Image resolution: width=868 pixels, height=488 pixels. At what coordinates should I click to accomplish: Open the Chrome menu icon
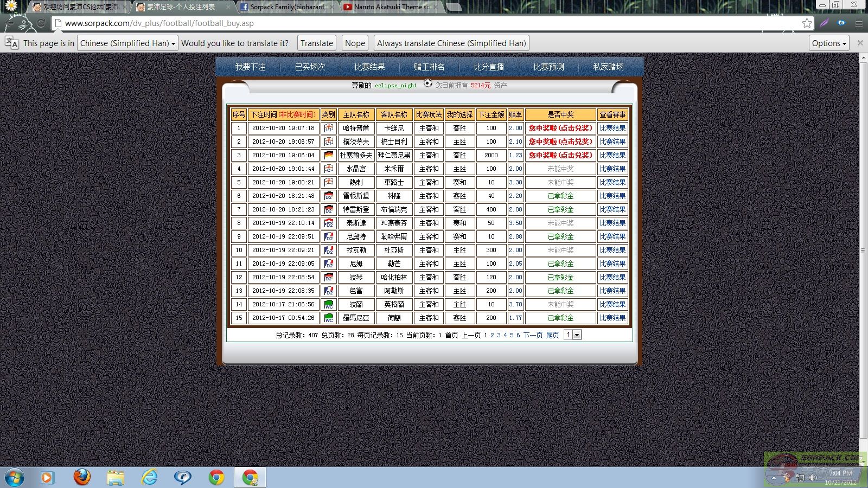pyautogui.click(x=858, y=23)
